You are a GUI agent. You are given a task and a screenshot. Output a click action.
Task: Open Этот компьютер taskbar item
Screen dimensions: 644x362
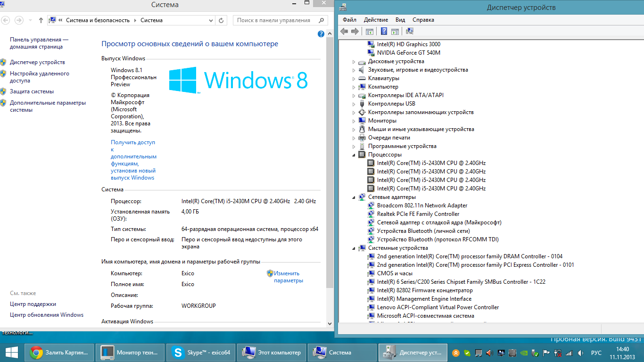coord(272,352)
